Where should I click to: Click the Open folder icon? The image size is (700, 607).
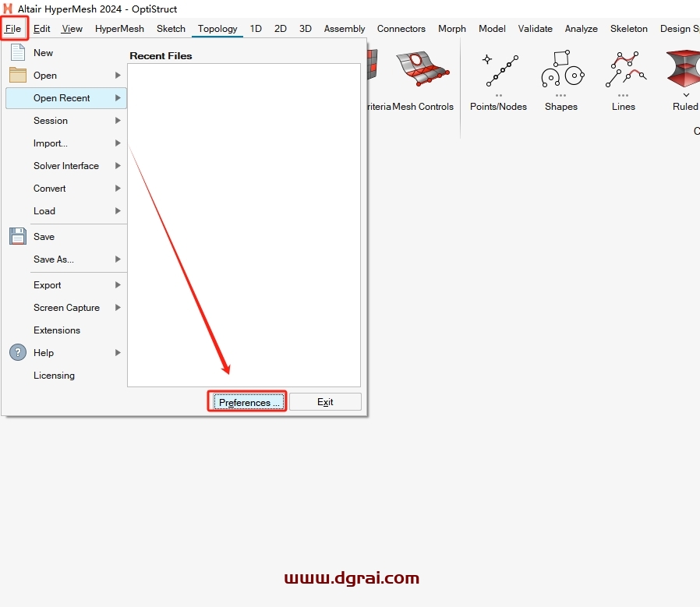(18, 76)
